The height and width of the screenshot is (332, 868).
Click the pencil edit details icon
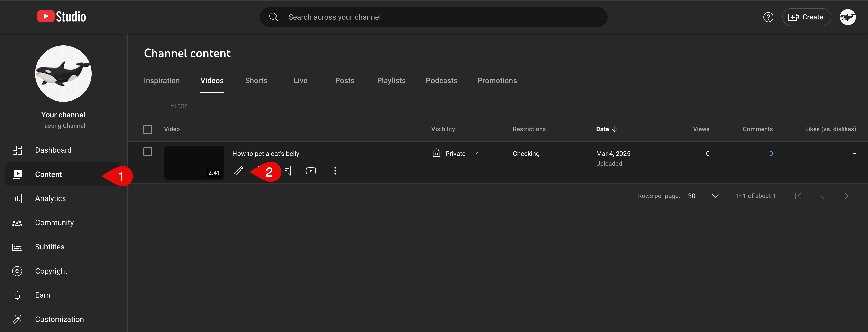(238, 171)
